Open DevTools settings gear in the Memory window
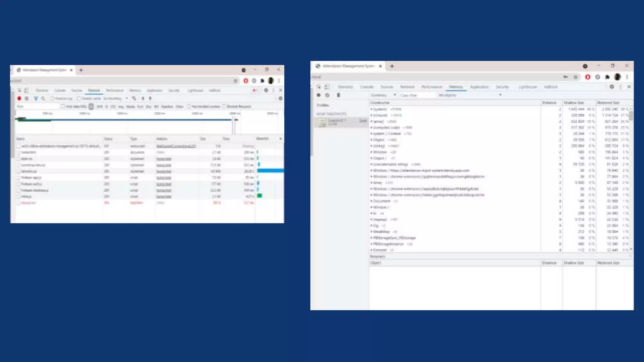This screenshot has height=362, width=644. 612,87
